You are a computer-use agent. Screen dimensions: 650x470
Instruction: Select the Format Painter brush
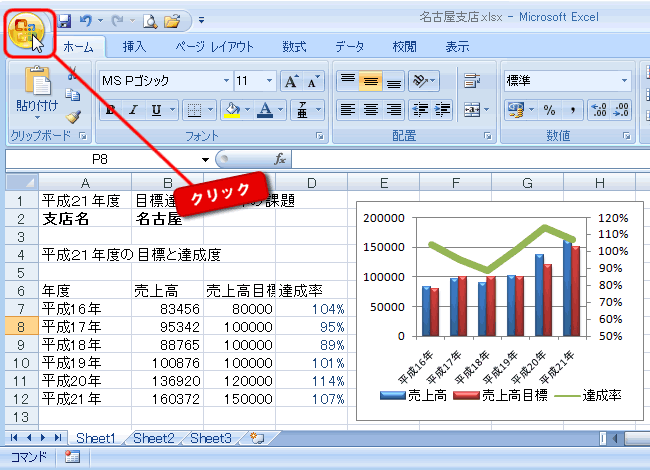73,117
